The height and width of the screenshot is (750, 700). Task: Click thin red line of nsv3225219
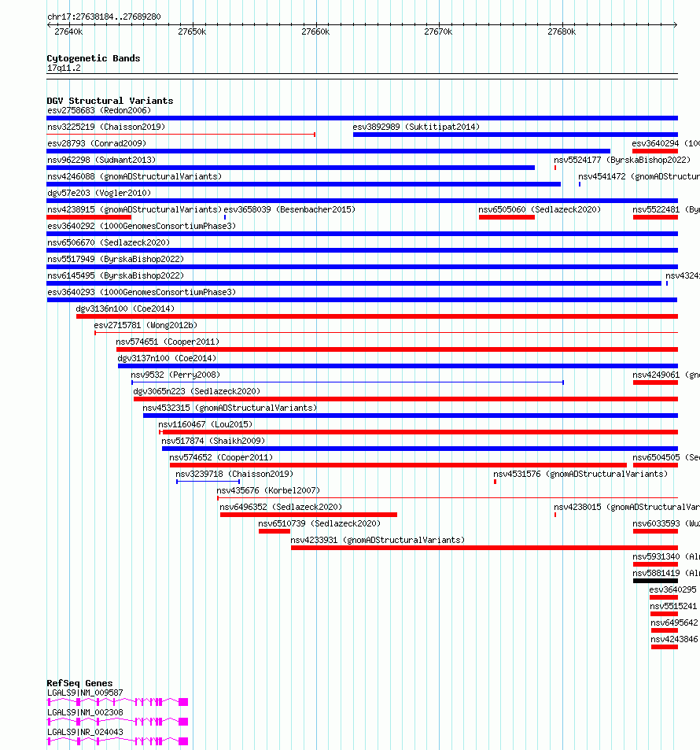pyautogui.click(x=181, y=135)
